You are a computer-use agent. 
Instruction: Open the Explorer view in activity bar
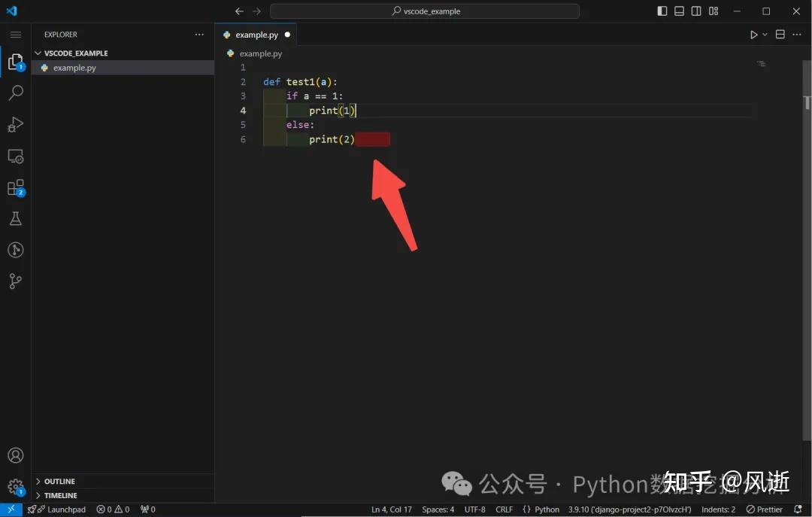click(x=16, y=62)
